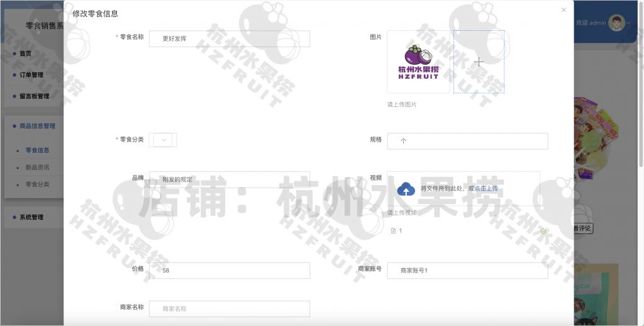This screenshot has height=326, width=644.
Task: Edit the 价格 field with 58
Action: click(x=229, y=271)
